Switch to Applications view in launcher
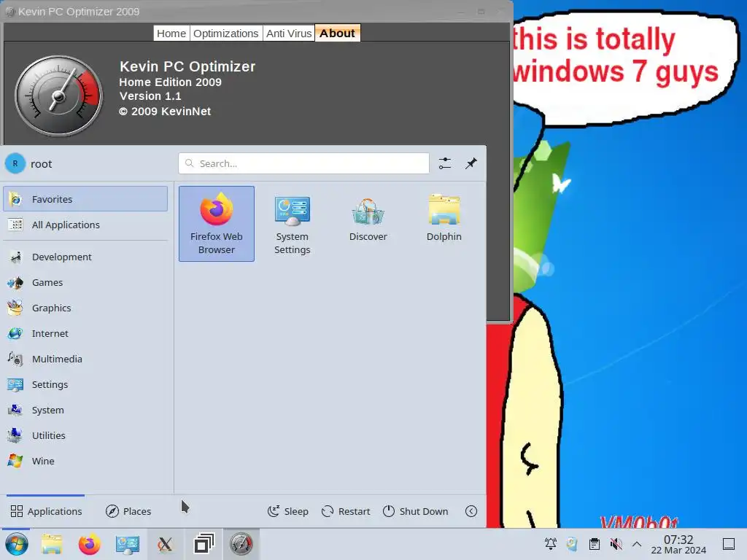 pyautogui.click(x=46, y=511)
